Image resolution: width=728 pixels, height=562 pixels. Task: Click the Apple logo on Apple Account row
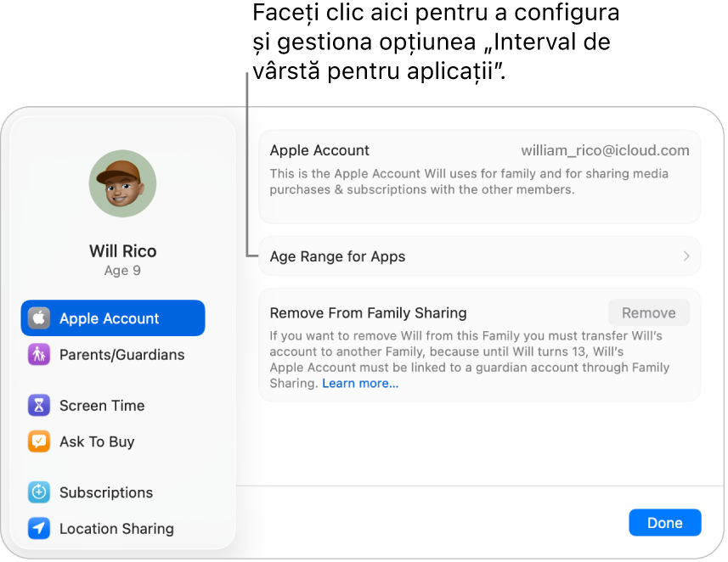click(39, 318)
